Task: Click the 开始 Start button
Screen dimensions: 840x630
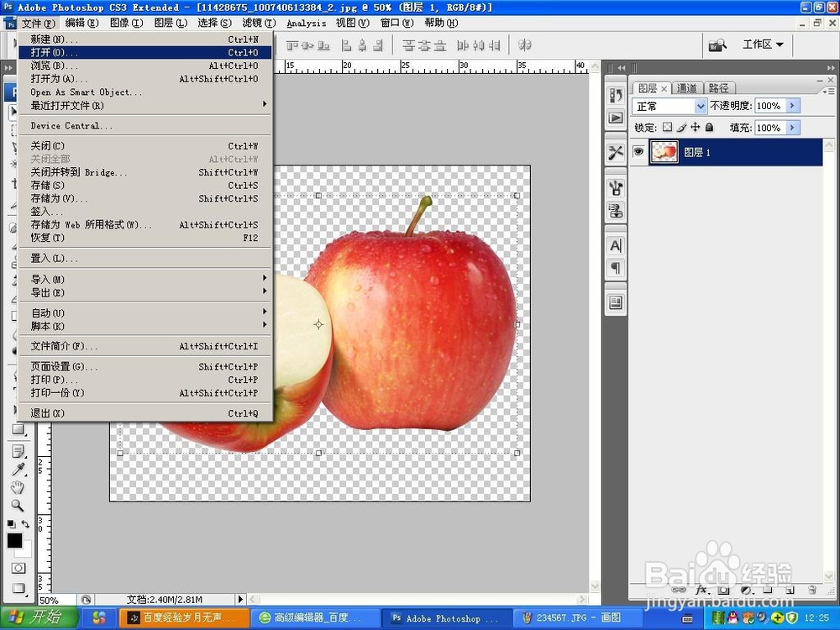Action: pos(39,617)
